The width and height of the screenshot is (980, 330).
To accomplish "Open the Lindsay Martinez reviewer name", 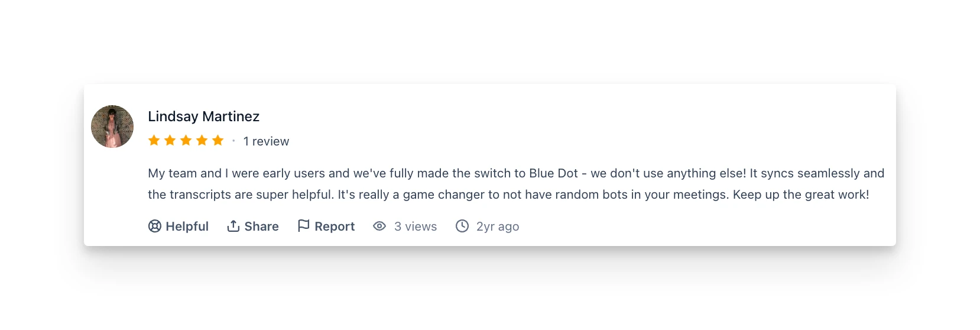I will pos(203,117).
